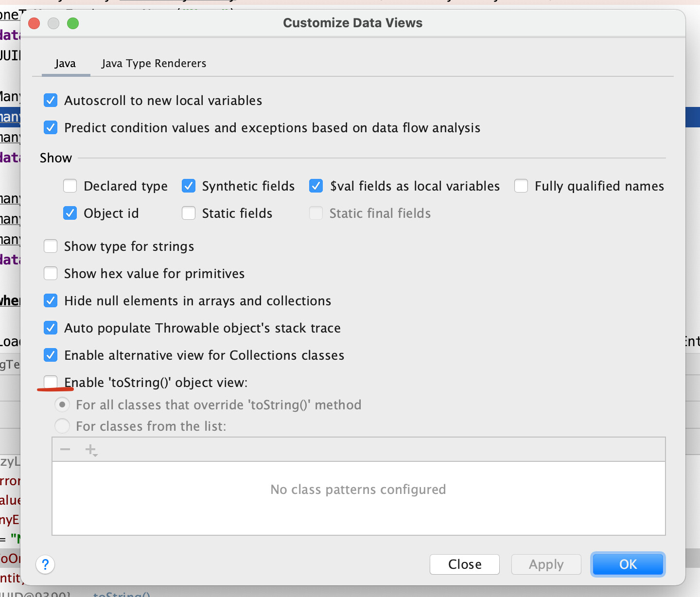Click the green zoom window button
700x597 pixels.
click(x=73, y=23)
